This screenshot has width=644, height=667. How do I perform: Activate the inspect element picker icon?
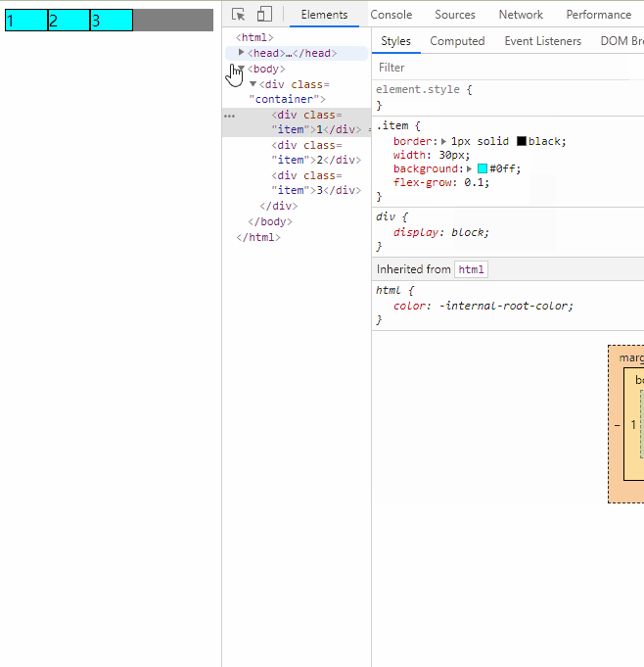click(x=239, y=14)
